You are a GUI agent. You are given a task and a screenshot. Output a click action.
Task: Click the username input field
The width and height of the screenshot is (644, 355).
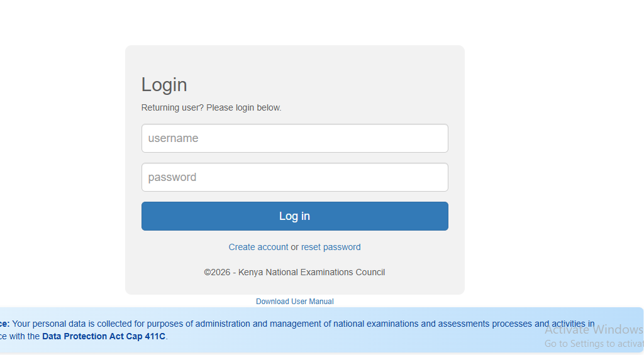click(x=294, y=138)
